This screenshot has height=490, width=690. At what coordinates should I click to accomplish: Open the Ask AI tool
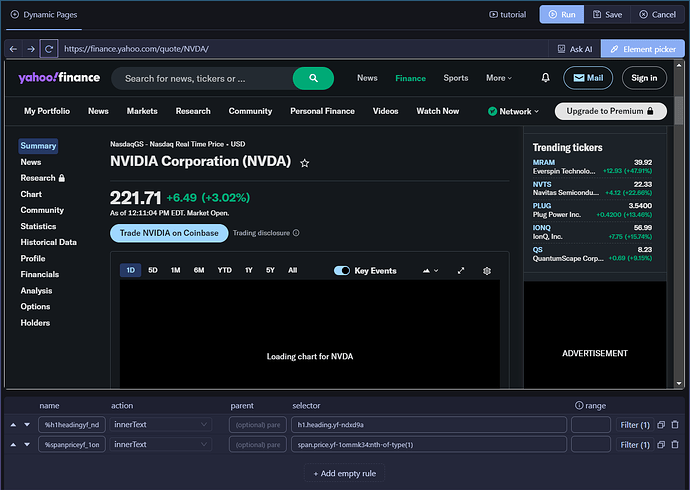pyautogui.click(x=575, y=49)
